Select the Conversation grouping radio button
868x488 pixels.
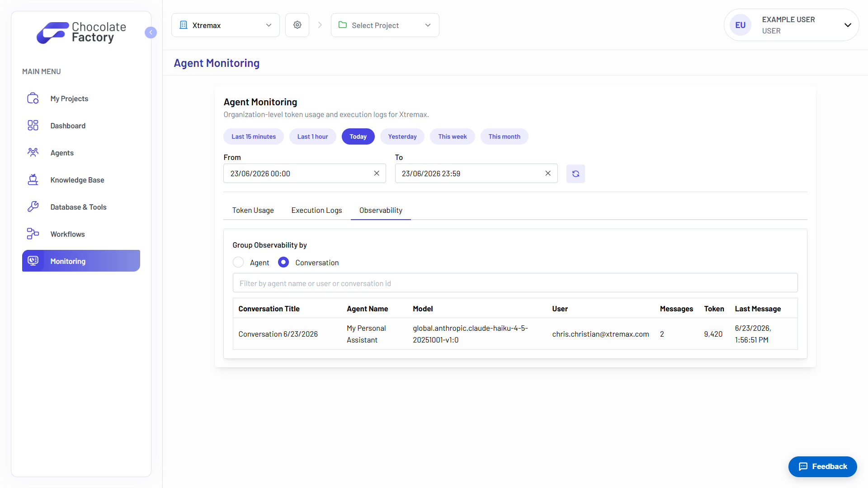click(283, 263)
